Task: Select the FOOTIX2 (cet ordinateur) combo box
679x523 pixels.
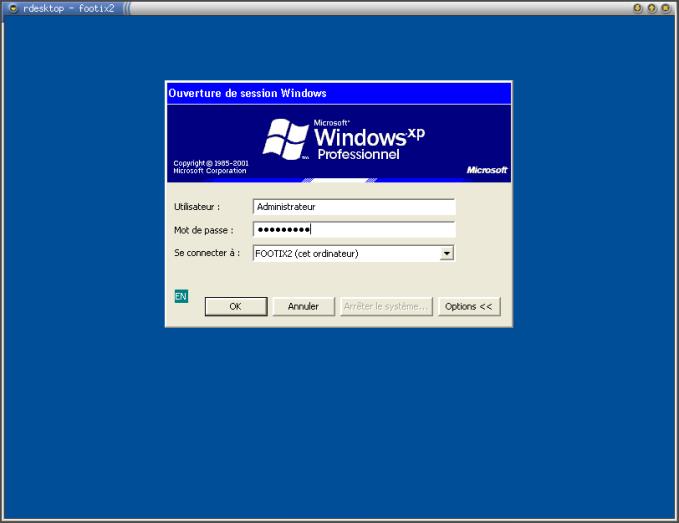Action: point(346,254)
